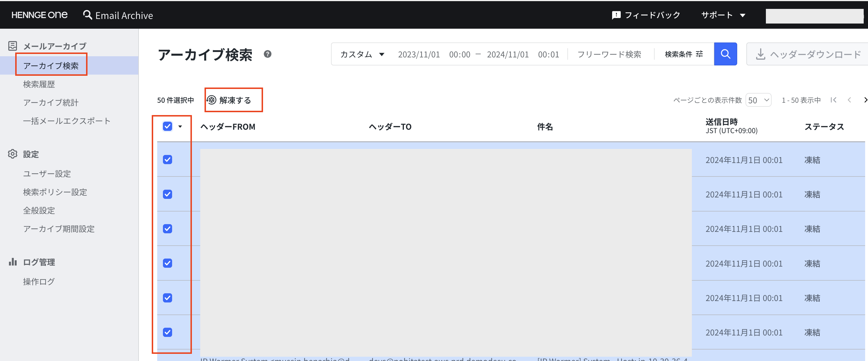The height and width of the screenshot is (361, 868).
Task: Go to next page of results
Action: [865, 100]
